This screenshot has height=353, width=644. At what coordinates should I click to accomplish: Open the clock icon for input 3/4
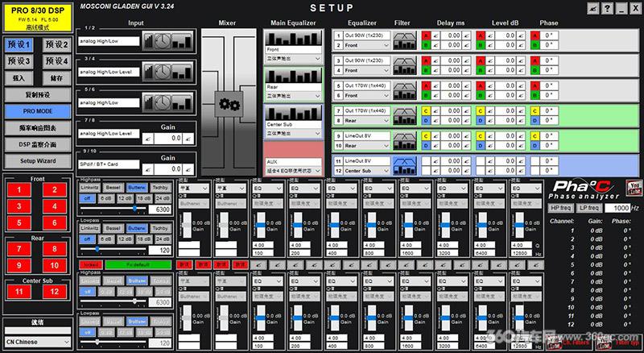click(163, 72)
